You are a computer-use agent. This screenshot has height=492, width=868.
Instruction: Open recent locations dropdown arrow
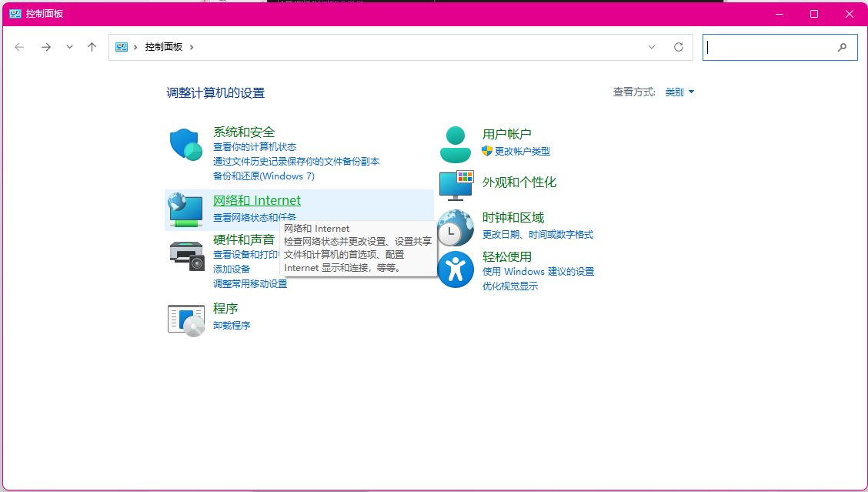(69, 47)
